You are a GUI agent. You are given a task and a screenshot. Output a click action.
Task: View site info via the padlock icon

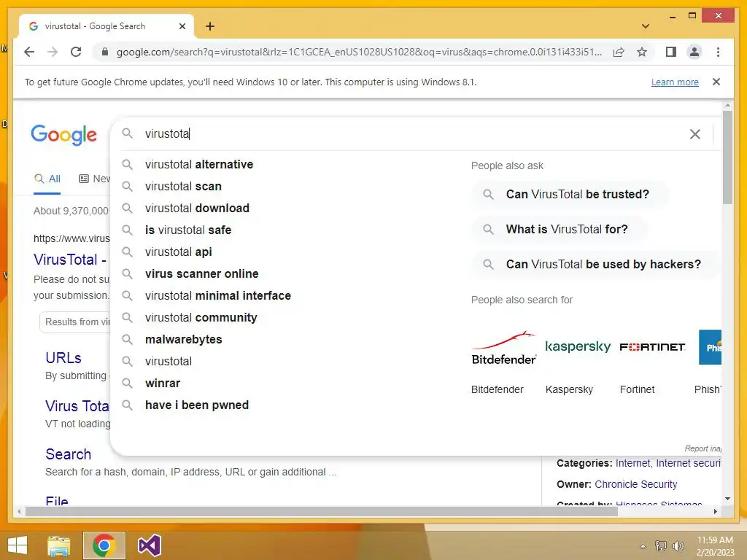[x=105, y=52]
